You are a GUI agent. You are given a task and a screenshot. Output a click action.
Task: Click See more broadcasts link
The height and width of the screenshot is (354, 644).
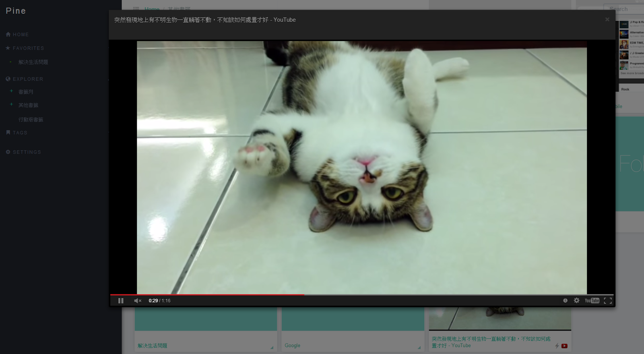point(632,73)
